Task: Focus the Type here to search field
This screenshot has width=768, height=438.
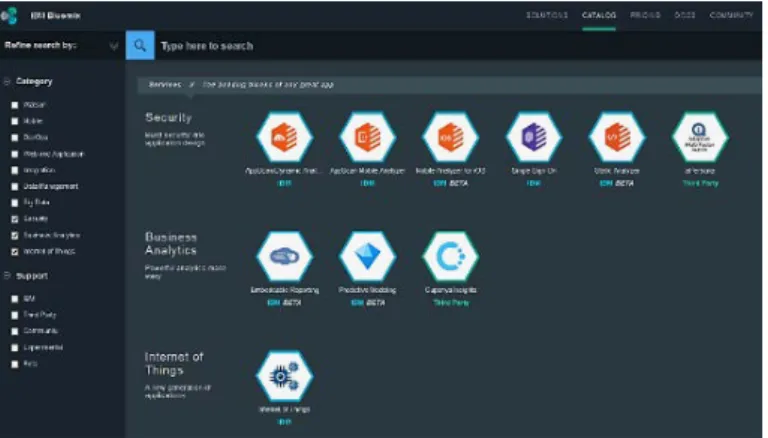Action: point(458,46)
